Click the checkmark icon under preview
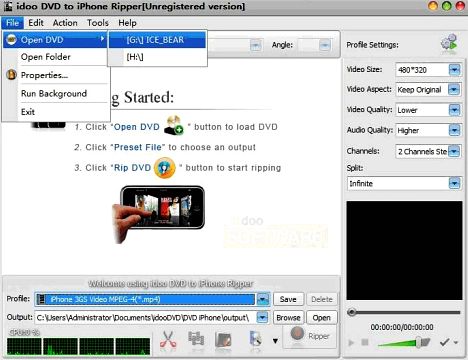This screenshot has height=360, width=468. point(444,342)
